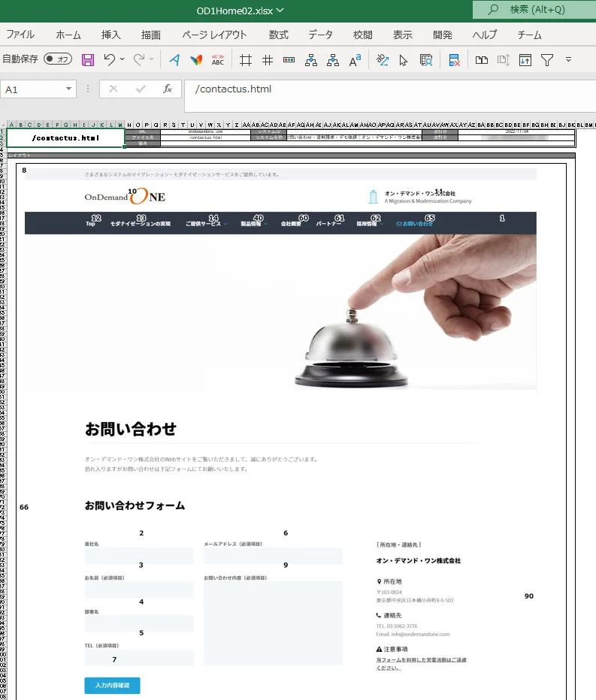Screen dimensions: 596x700
Task: Click the ✉お問い合わせ link in the navbar
Action: click(415, 223)
